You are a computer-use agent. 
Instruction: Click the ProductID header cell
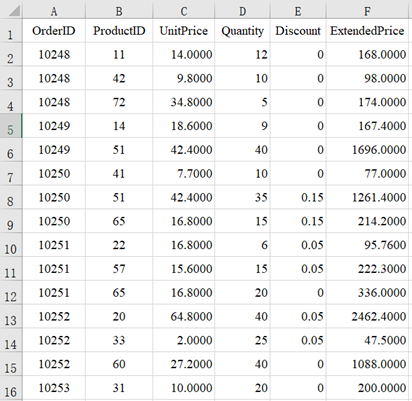pos(119,31)
